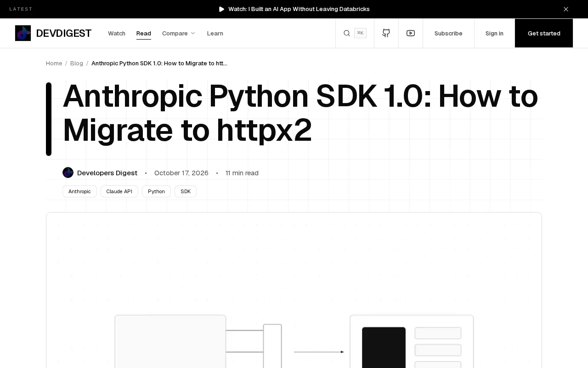Screen dimensions: 588x368
Task: Open the GitHub icon link
Action: pos(386,33)
